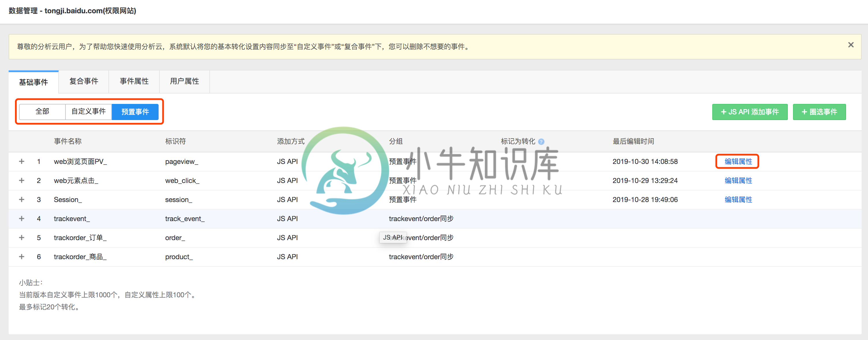Screen dimensions: 868x340
Task: Click 编辑属性 for web元素点击_
Action: tap(738, 180)
